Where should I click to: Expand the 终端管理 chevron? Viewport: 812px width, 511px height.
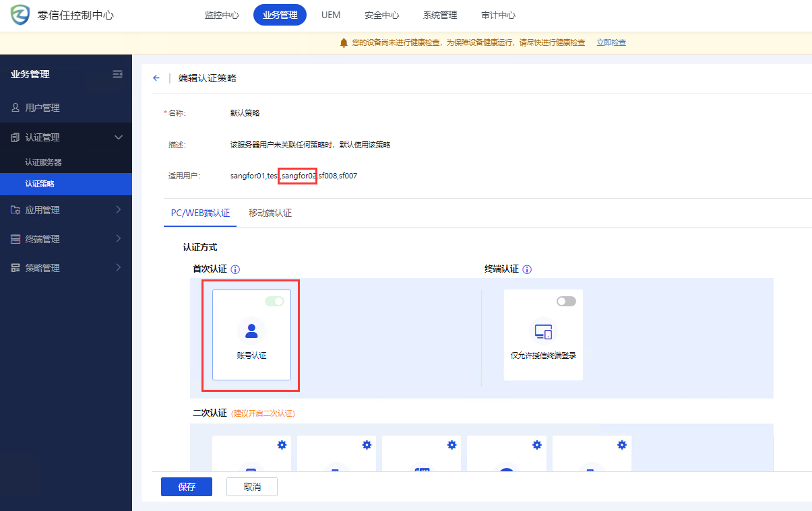click(119, 239)
